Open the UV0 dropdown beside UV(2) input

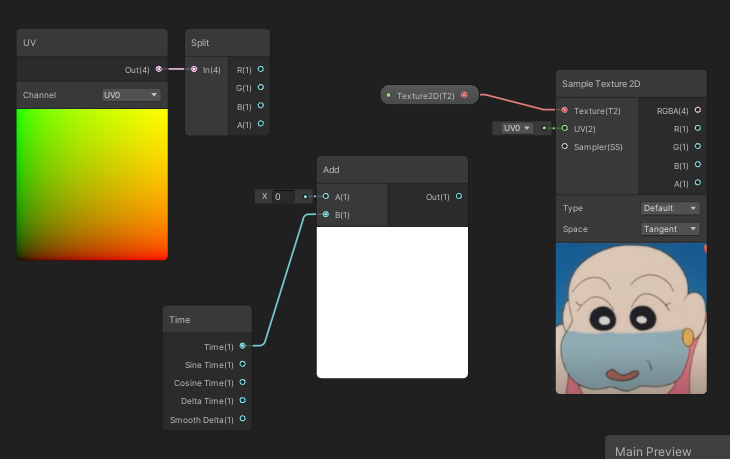517,128
